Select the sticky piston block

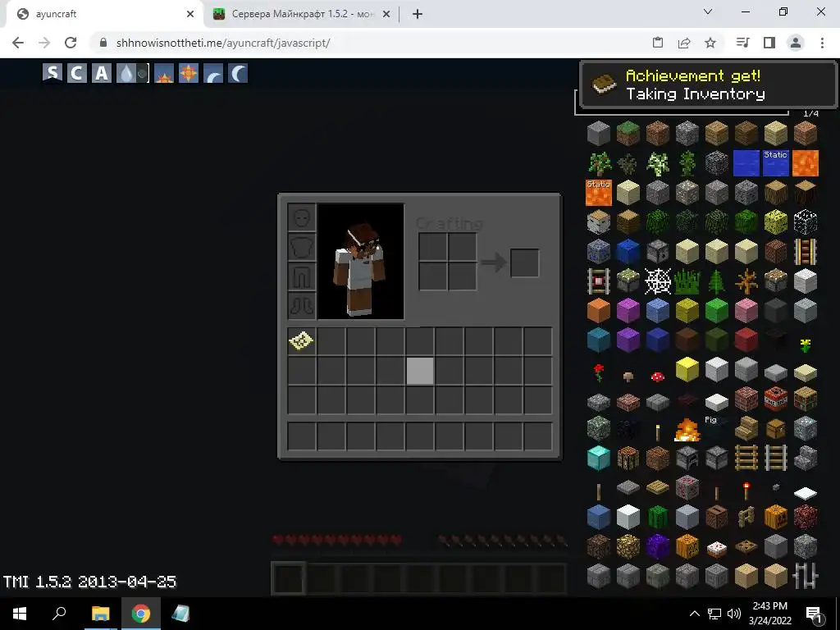pyautogui.click(x=628, y=281)
